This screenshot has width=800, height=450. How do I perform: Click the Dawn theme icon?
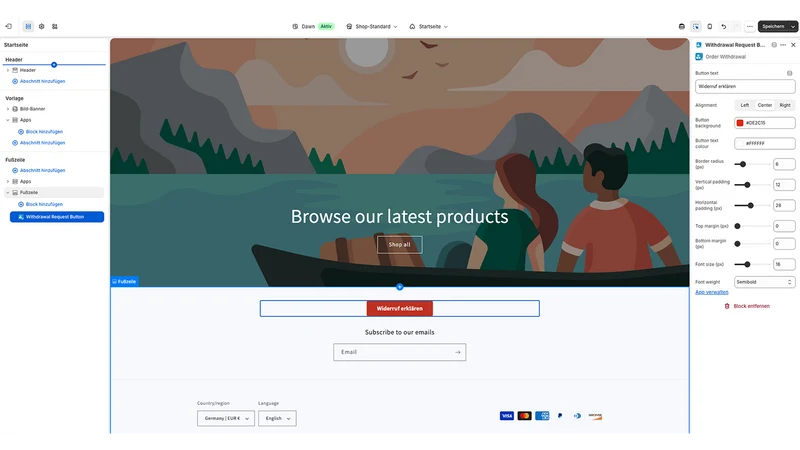coord(295,27)
